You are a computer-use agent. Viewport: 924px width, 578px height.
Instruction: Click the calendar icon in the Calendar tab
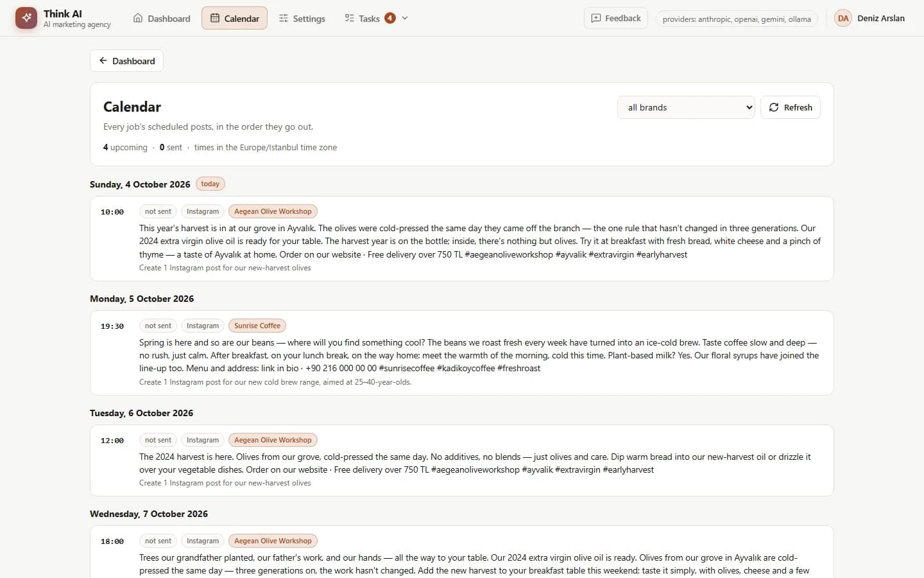(x=215, y=18)
